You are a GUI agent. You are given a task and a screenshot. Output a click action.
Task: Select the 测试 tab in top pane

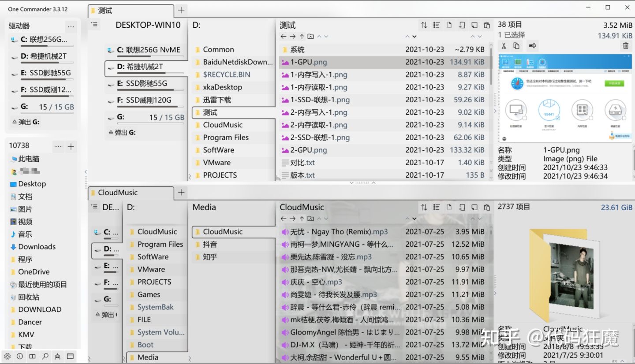pos(130,10)
